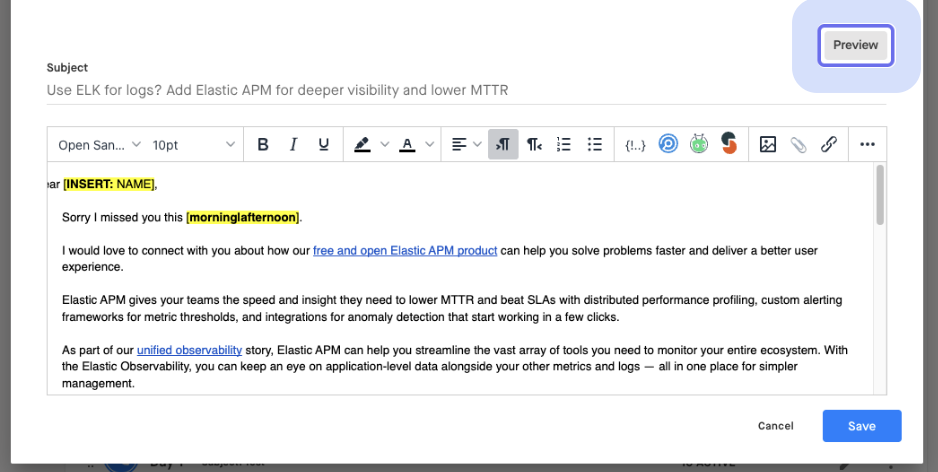Apply underline formatting
The height and width of the screenshot is (472, 938).
(324, 145)
